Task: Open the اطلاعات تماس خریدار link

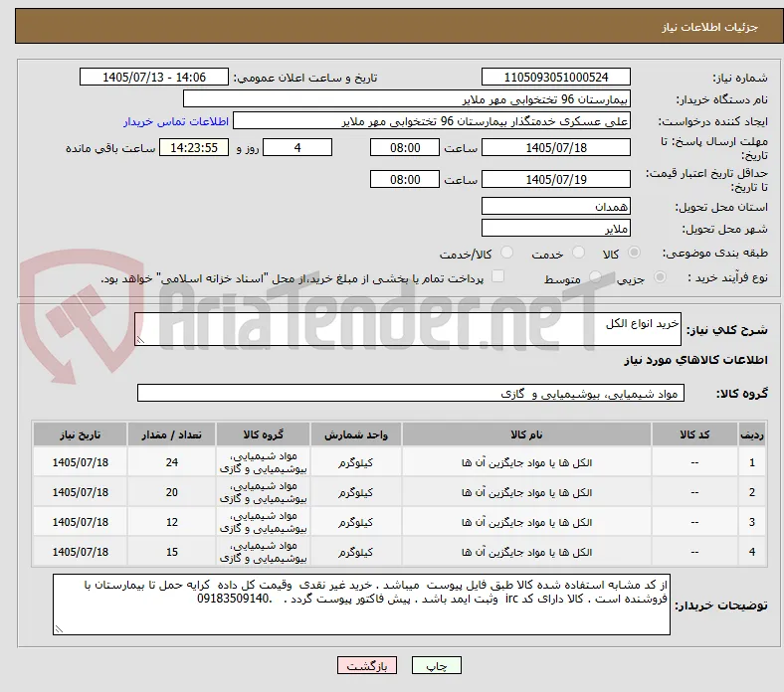Action: [176, 121]
